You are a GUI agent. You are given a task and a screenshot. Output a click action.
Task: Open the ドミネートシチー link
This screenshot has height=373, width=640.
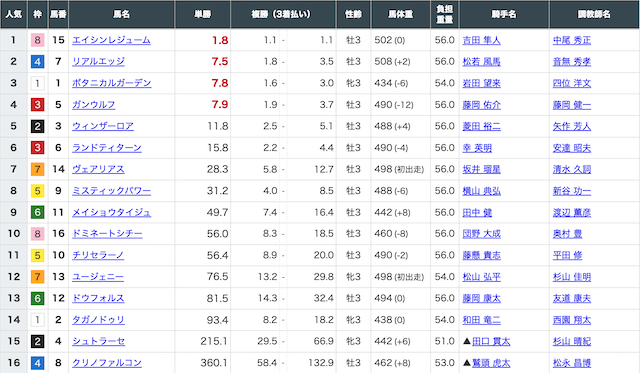click(x=107, y=234)
